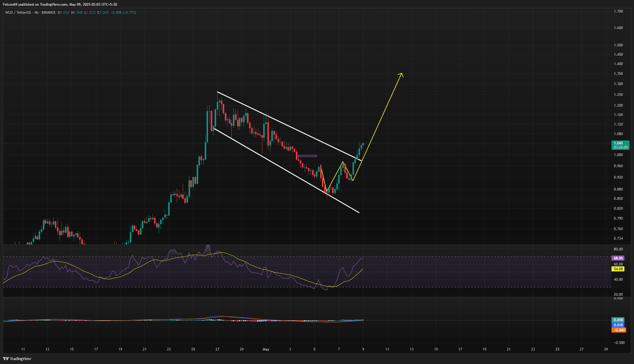Click the TradingView.com text in header
The height and width of the screenshot is (364, 634).
[x=53, y=4]
